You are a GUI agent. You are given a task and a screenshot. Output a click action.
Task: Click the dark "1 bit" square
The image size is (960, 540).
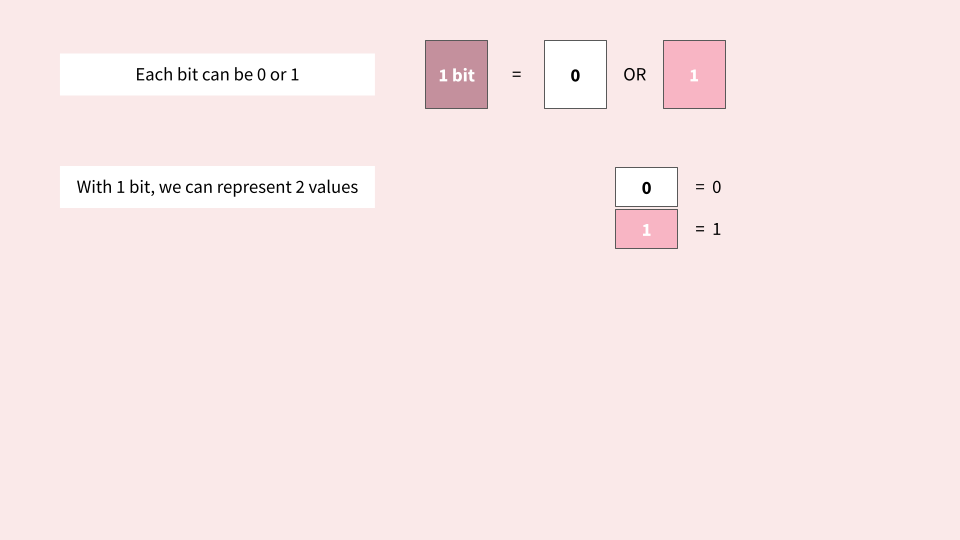[457, 75]
